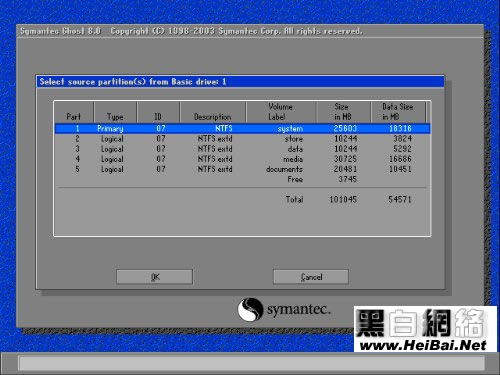Click size value 25603 in system row

pos(345,129)
